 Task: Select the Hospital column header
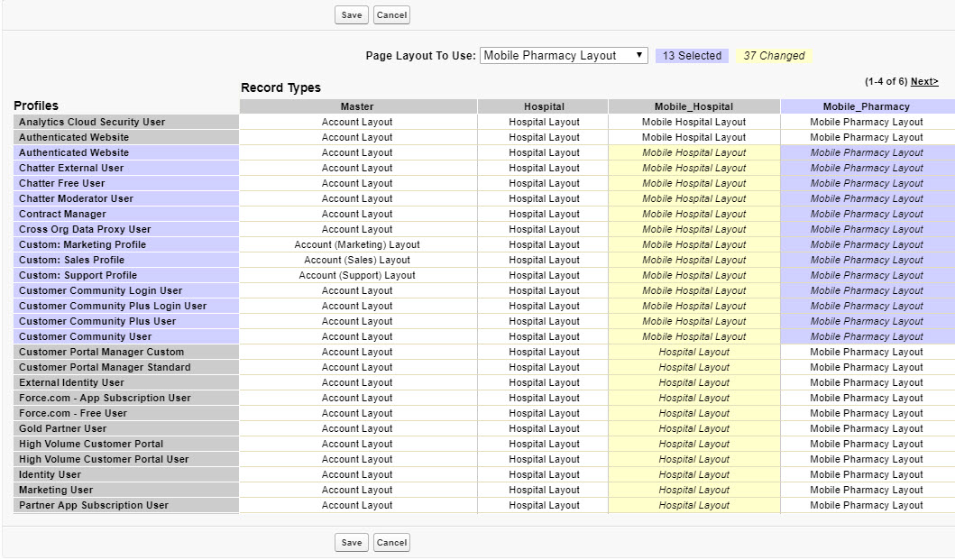click(x=544, y=106)
